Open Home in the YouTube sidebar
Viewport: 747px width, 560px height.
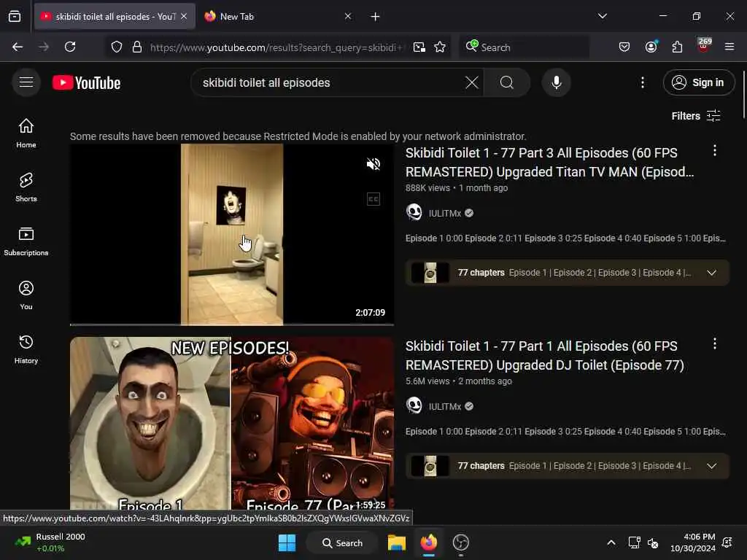coord(26,133)
